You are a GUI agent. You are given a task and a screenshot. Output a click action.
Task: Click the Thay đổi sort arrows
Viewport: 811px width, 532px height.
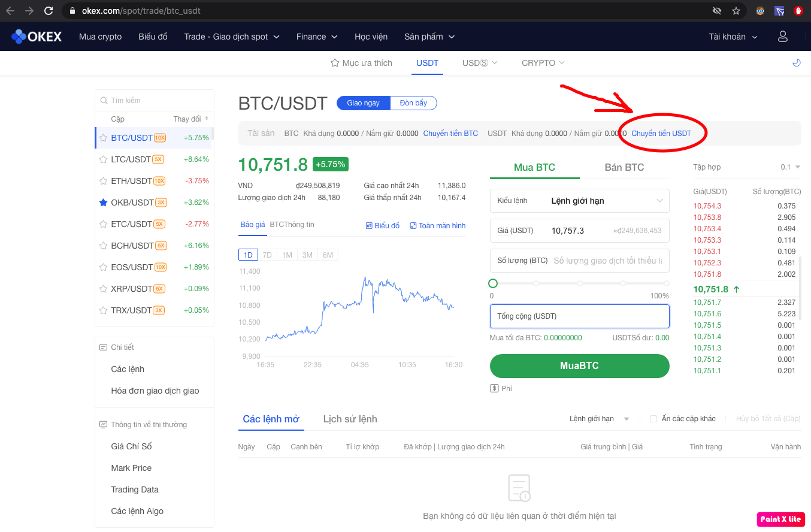pyautogui.click(x=207, y=119)
